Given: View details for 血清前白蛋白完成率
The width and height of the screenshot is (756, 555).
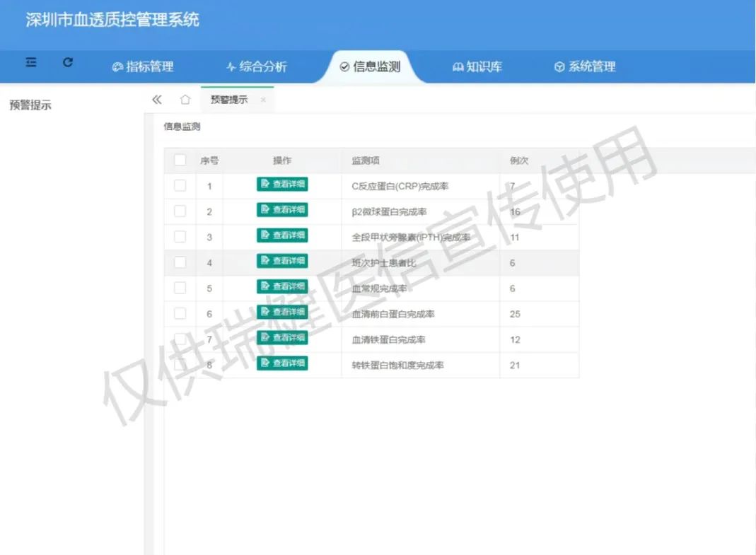Looking at the screenshot, I should click(282, 312).
